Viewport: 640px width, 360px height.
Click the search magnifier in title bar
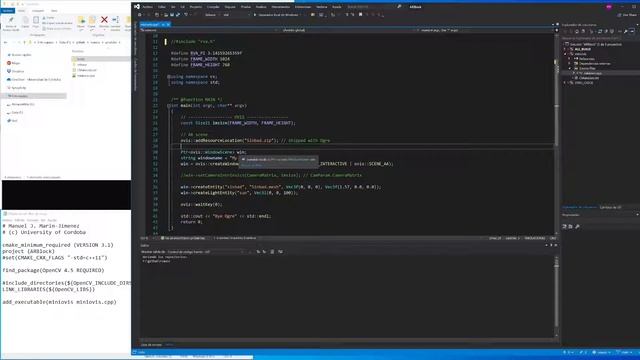pyautogui.click(x=399, y=7)
